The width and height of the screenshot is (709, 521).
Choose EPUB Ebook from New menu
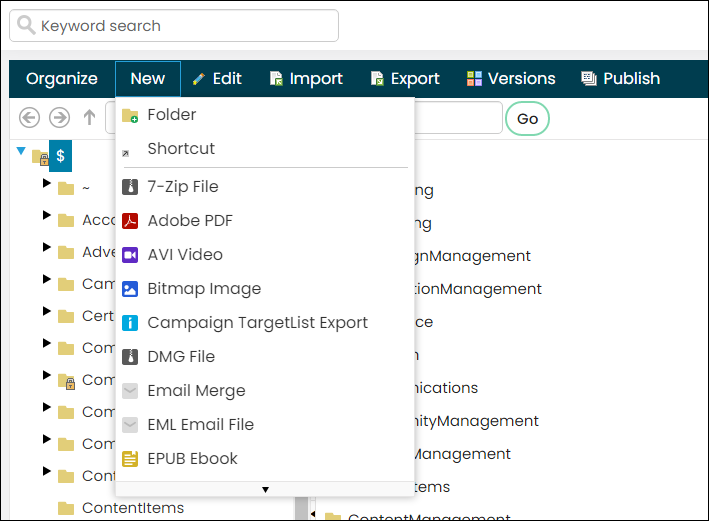(265, 458)
